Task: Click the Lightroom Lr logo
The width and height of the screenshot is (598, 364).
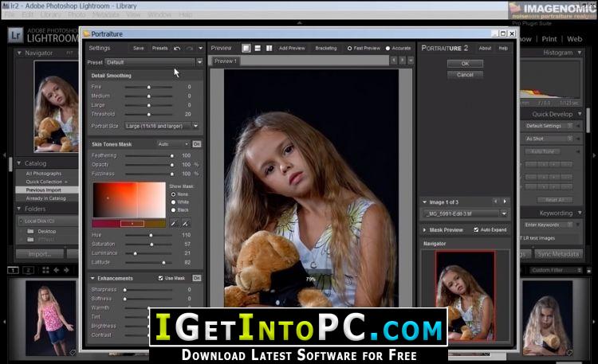Action: tap(16, 36)
